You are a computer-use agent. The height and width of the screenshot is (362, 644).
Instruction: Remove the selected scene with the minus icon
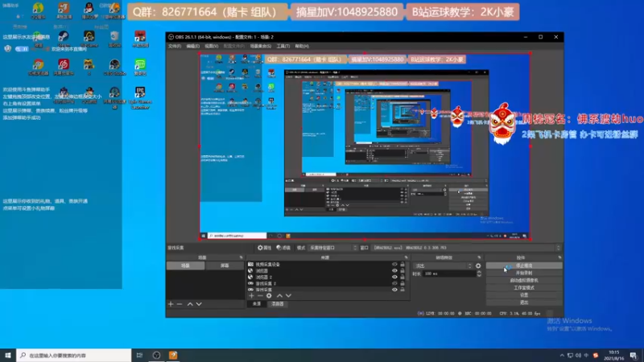[180, 304]
